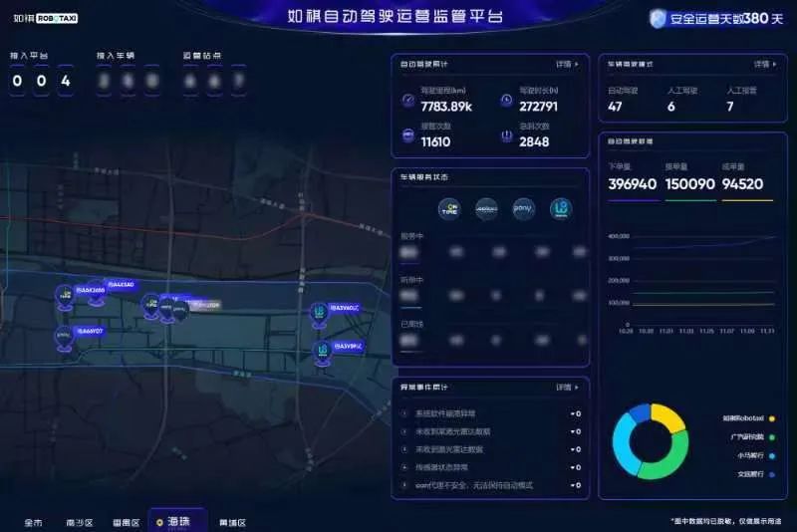This screenshot has width=797, height=532.
Task: Click the 400,000 axis label on line chart
Action: click(619, 236)
